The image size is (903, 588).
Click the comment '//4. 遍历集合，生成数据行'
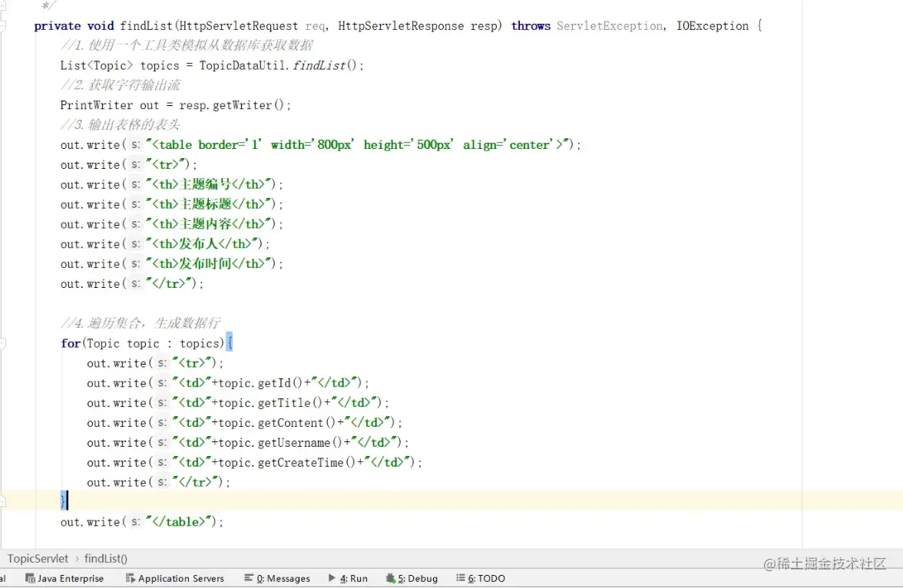coord(140,323)
